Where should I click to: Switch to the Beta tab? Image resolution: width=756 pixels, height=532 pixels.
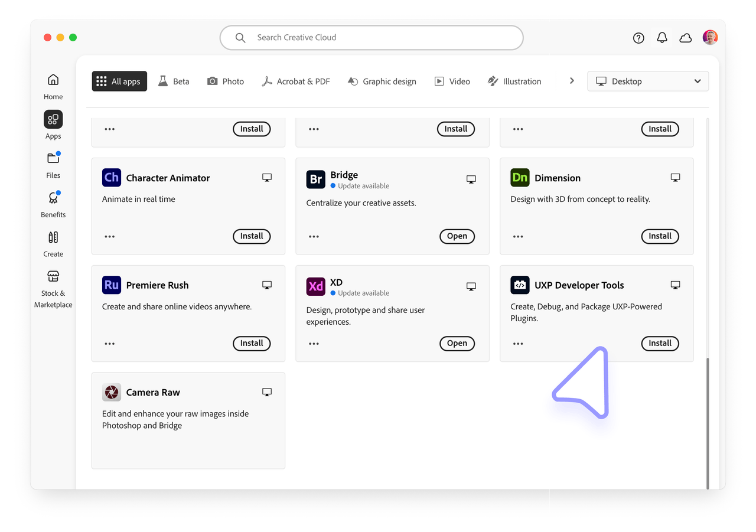[174, 81]
